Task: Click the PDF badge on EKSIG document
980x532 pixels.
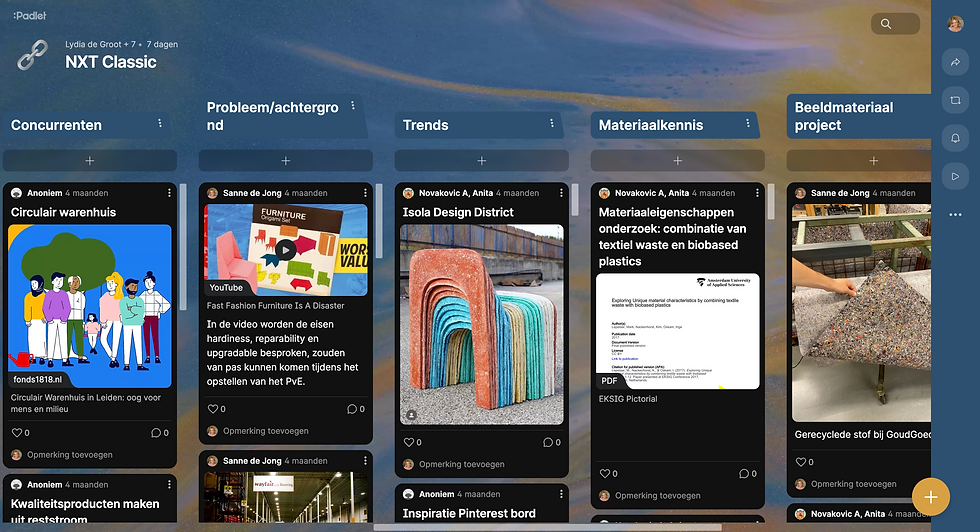Action: pos(609,381)
